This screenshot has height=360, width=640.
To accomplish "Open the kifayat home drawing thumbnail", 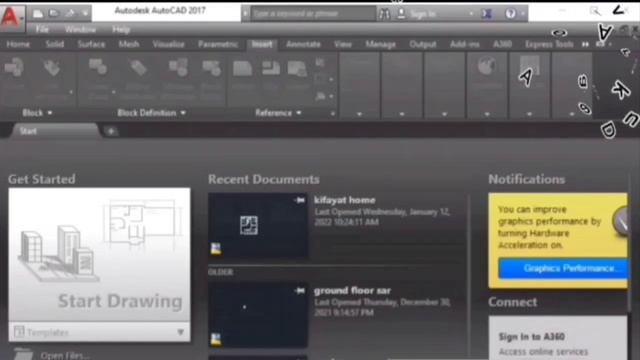I will (x=258, y=225).
